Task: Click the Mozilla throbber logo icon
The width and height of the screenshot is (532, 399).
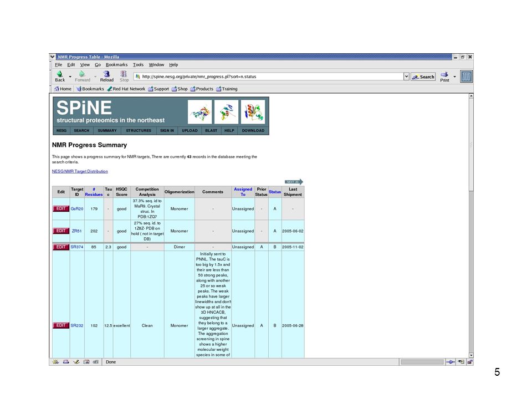Action: click(466, 76)
